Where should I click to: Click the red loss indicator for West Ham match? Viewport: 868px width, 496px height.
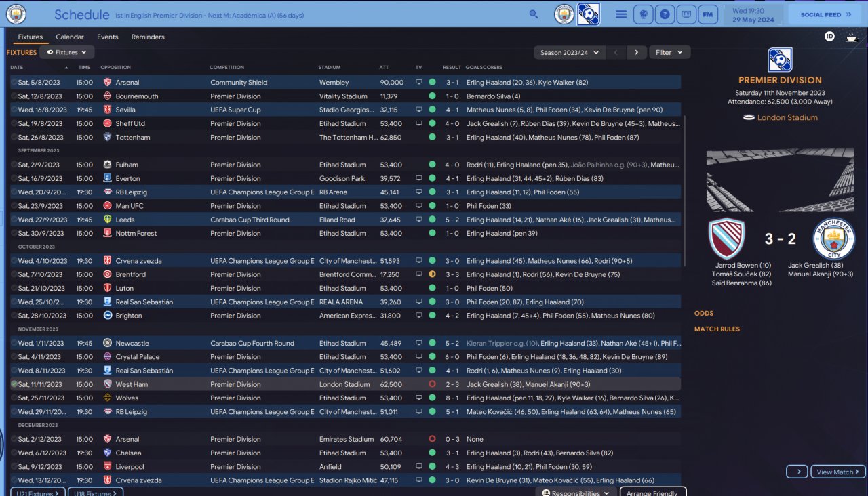pos(433,384)
